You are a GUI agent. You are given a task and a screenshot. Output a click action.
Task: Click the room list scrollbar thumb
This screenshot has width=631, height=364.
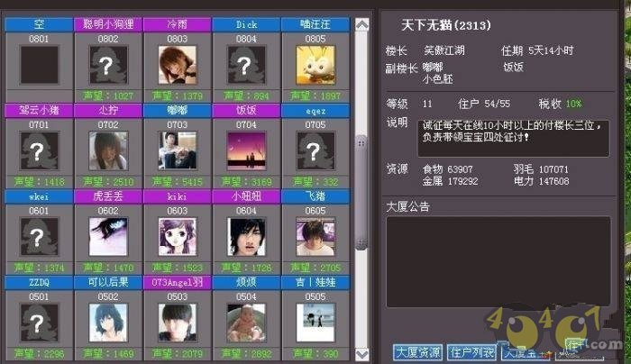[361, 193]
